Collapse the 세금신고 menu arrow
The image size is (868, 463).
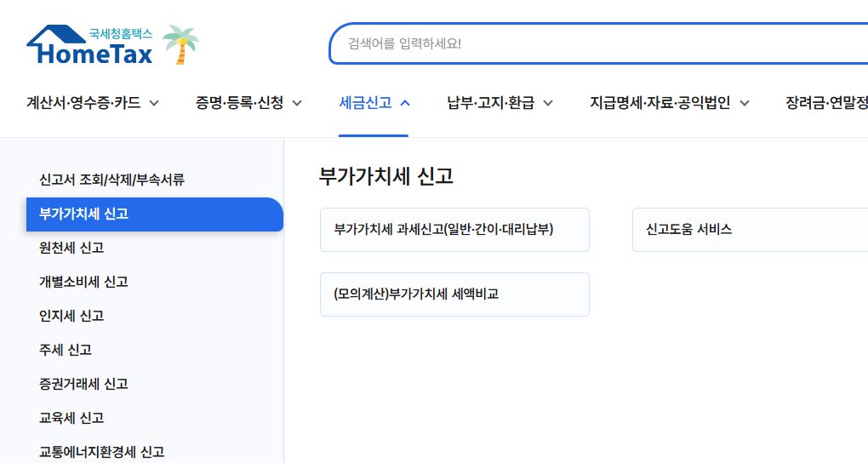click(x=405, y=103)
